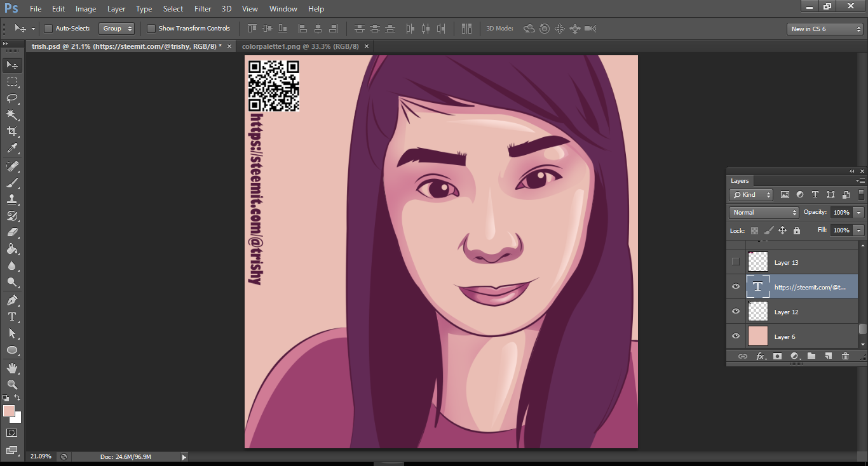This screenshot has height=466, width=868.
Task: Pick the Crop tool
Action: pyautogui.click(x=12, y=131)
